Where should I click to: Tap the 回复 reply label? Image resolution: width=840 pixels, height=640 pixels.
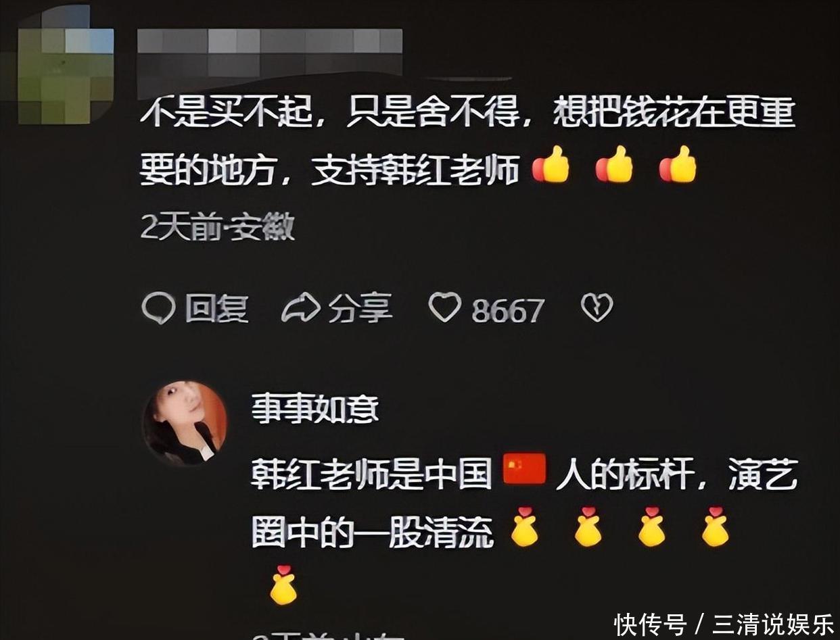coord(217,310)
